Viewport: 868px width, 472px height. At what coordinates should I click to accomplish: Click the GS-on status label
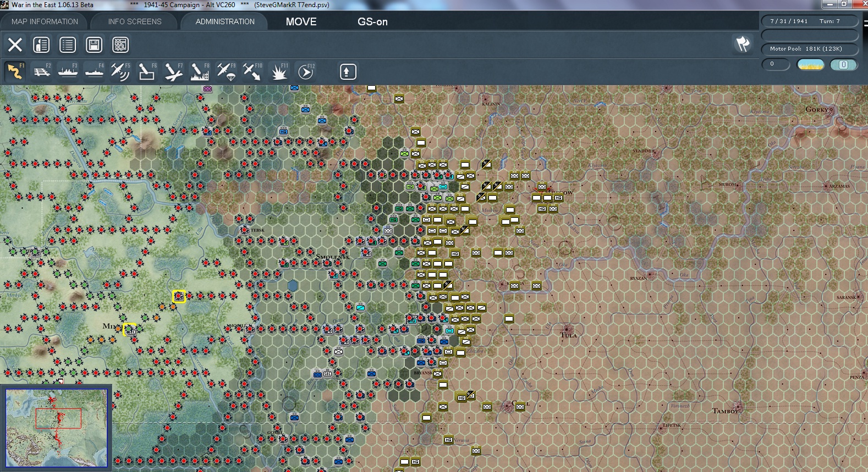(x=372, y=22)
